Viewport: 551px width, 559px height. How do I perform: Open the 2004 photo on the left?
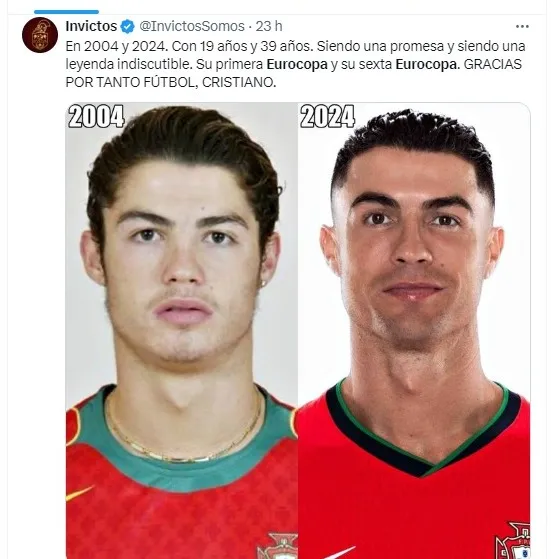tap(182, 330)
